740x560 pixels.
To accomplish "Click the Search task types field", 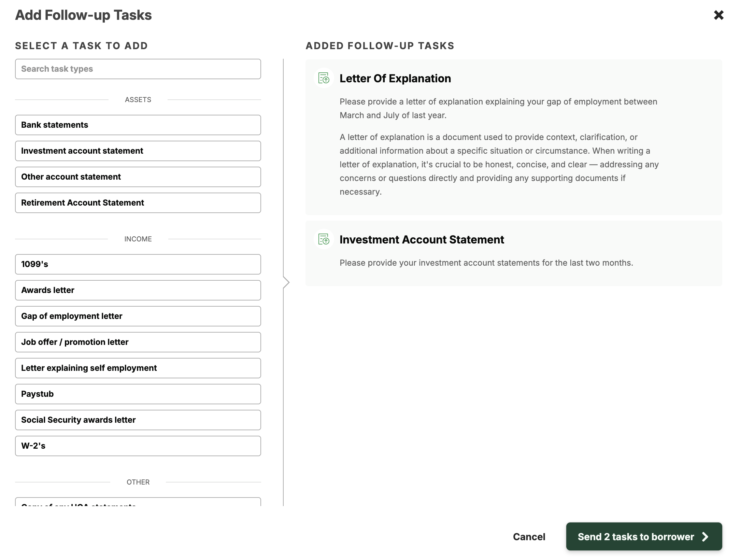I will 138,69.
